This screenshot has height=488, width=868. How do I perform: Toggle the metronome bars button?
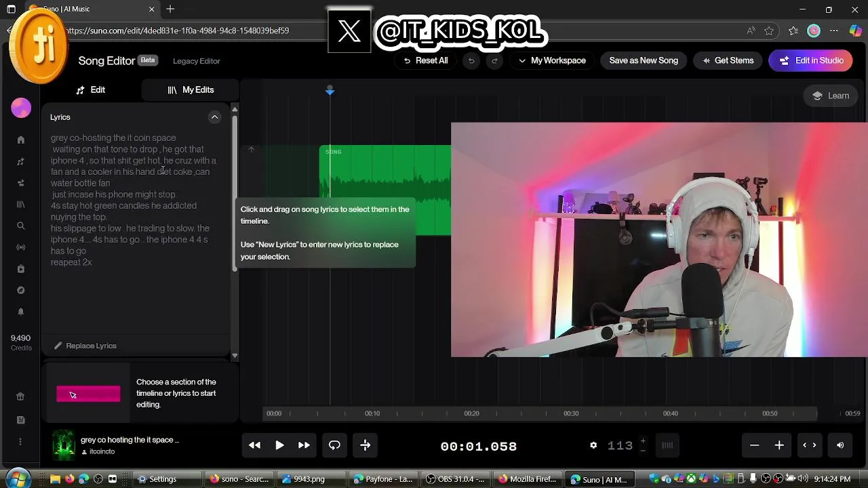(x=667, y=445)
